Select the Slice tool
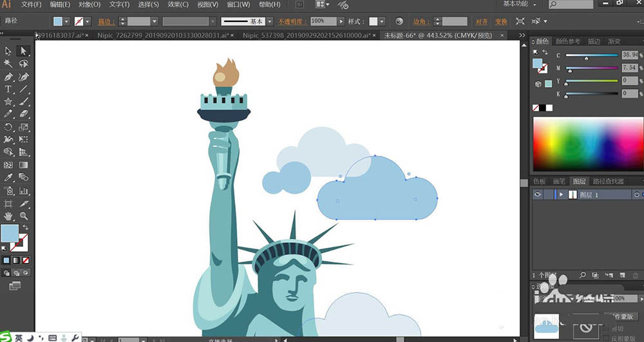The width and height of the screenshot is (644, 342). click(x=23, y=204)
